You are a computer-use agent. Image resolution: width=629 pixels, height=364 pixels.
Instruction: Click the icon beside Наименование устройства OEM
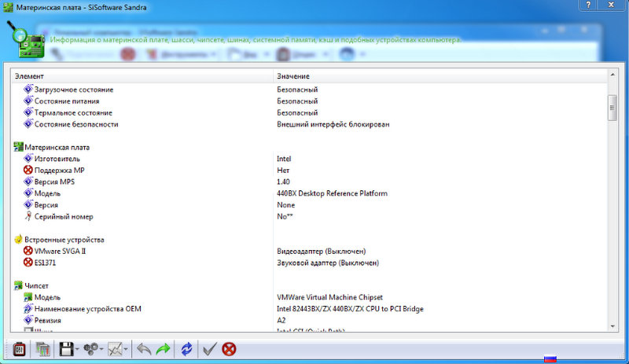tap(28, 309)
